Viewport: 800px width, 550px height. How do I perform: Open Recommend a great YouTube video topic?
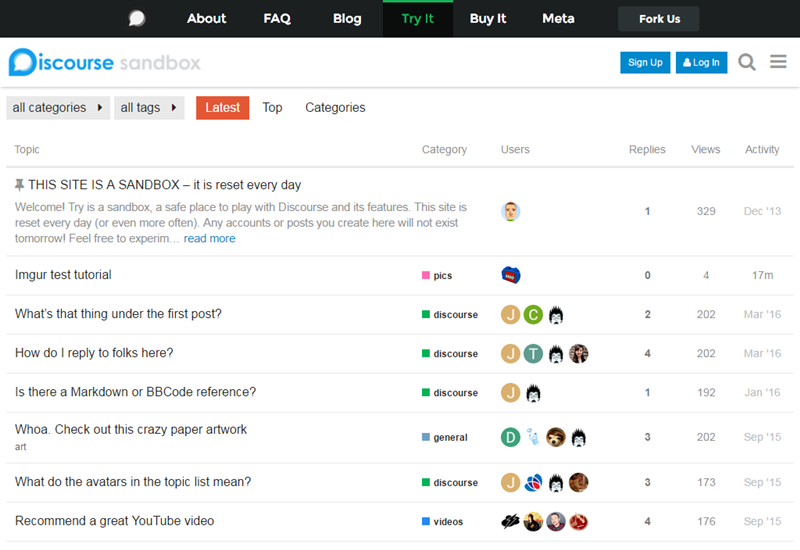(114, 521)
